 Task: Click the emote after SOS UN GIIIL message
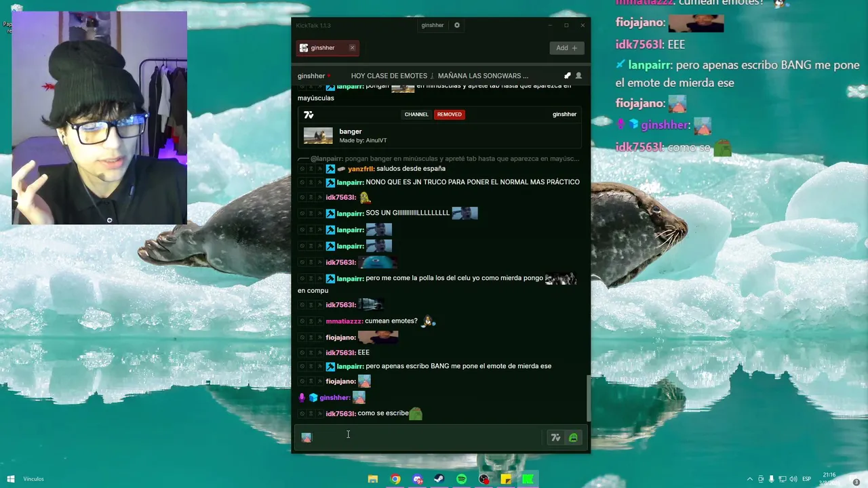click(x=465, y=213)
